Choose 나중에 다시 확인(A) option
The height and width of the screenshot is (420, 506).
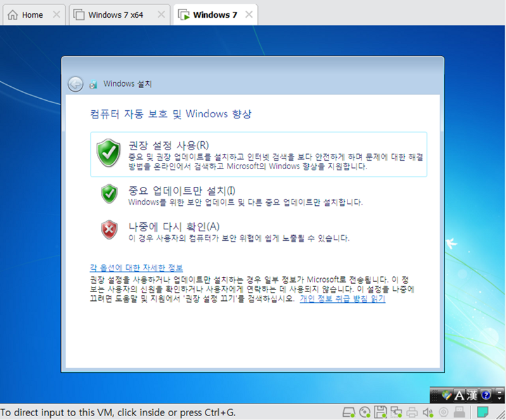click(259, 231)
